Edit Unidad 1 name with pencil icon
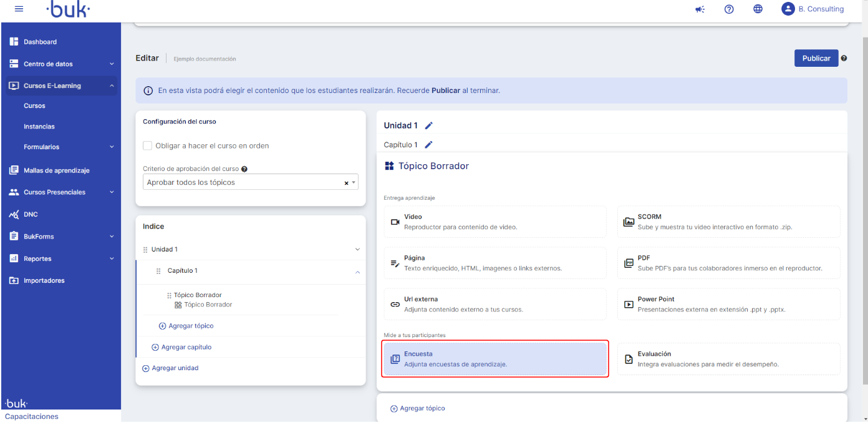The height and width of the screenshot is (422, 868). point(428,125)
